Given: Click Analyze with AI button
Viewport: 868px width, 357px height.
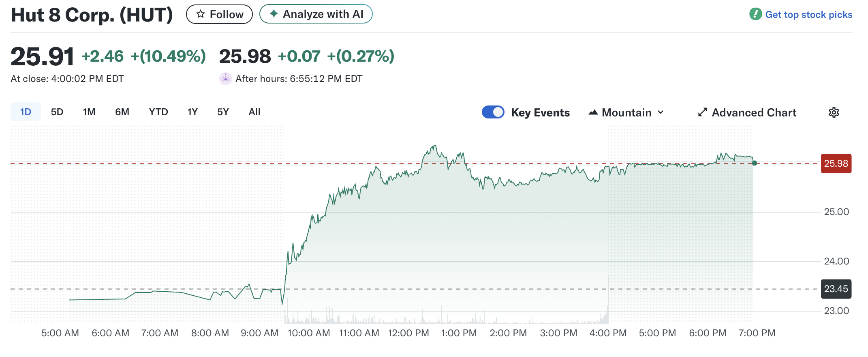Looking at the screenshot, I should coord(316,14).
